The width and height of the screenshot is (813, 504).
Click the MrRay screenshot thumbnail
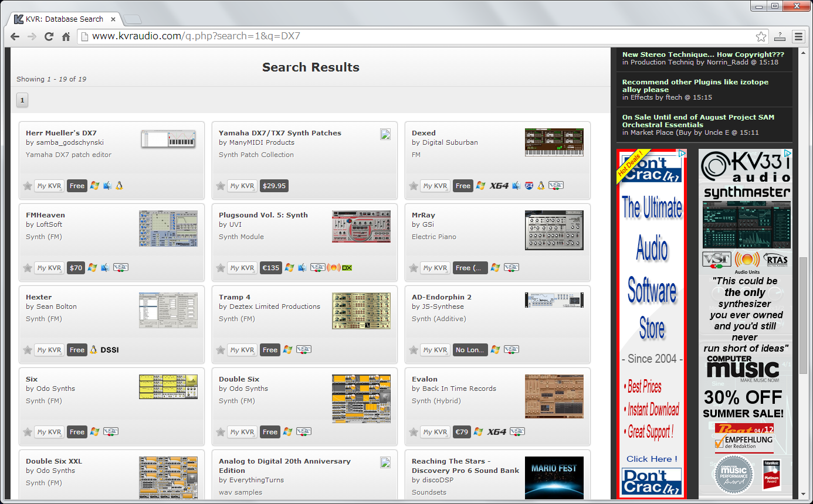click(554, 230)
